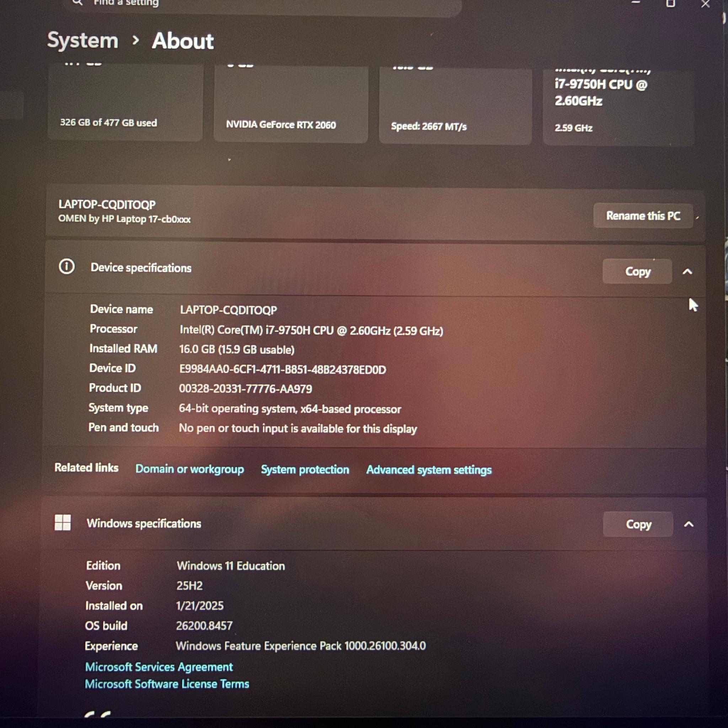
Task: Click the Device specifications header
Action: pos(375,269)
